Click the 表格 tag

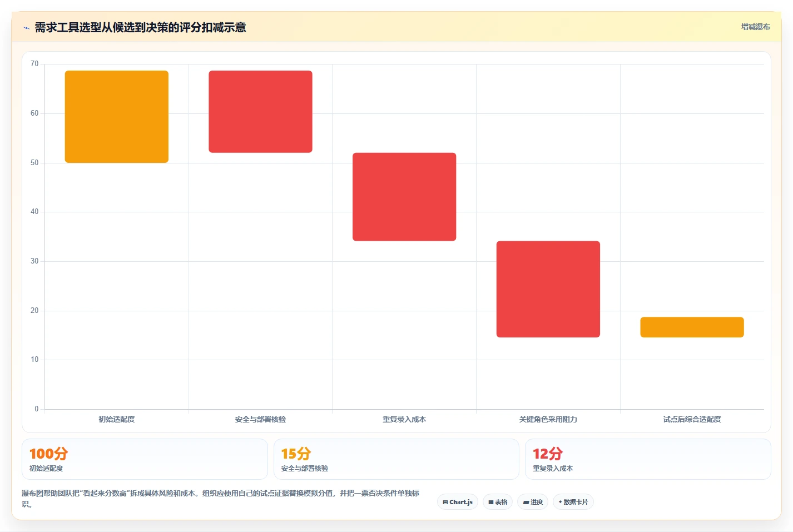coord(498,502)
